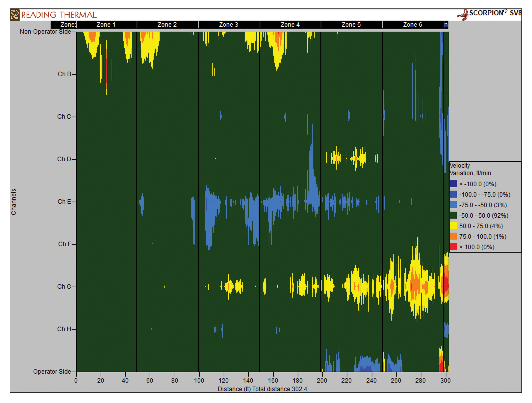
Task: Click the 'Ch F' channel label
Action: 65,244
